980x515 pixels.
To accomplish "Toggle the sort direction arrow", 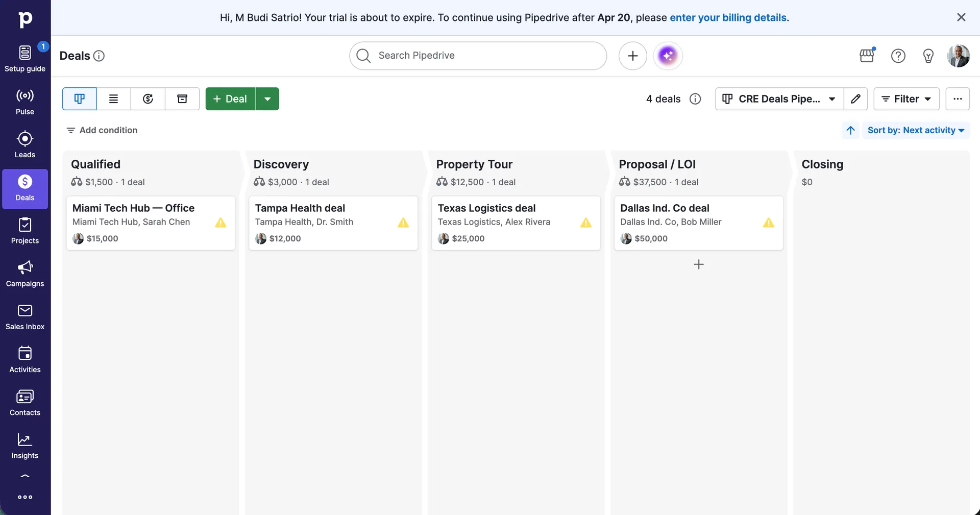I will tap(850, 130).
